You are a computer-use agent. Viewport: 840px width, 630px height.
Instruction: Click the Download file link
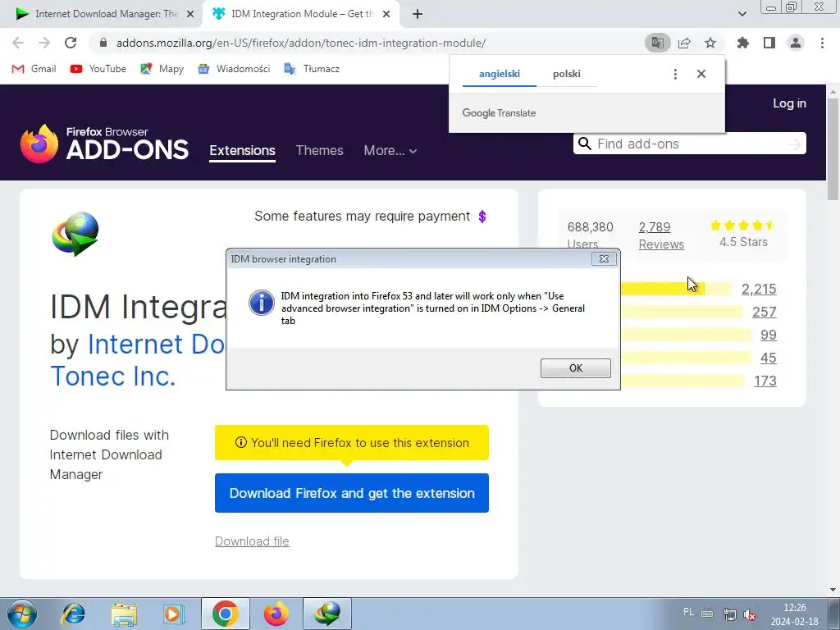[252, 541]
